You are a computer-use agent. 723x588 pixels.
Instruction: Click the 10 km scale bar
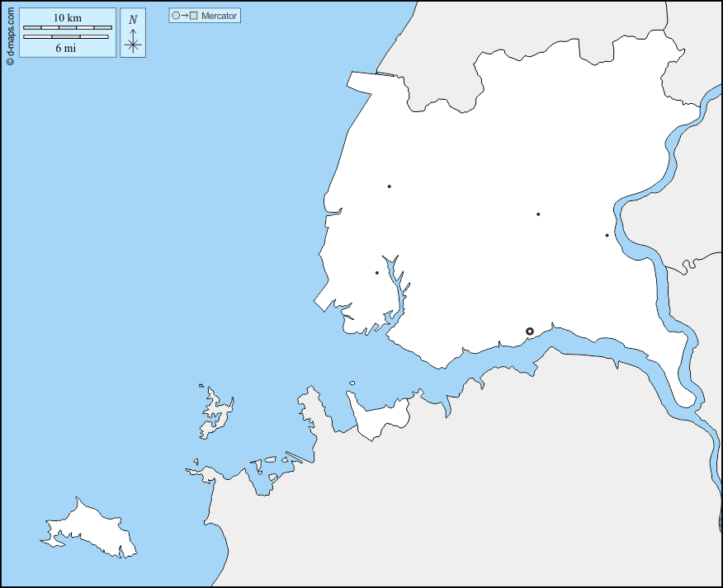[67, 27]
